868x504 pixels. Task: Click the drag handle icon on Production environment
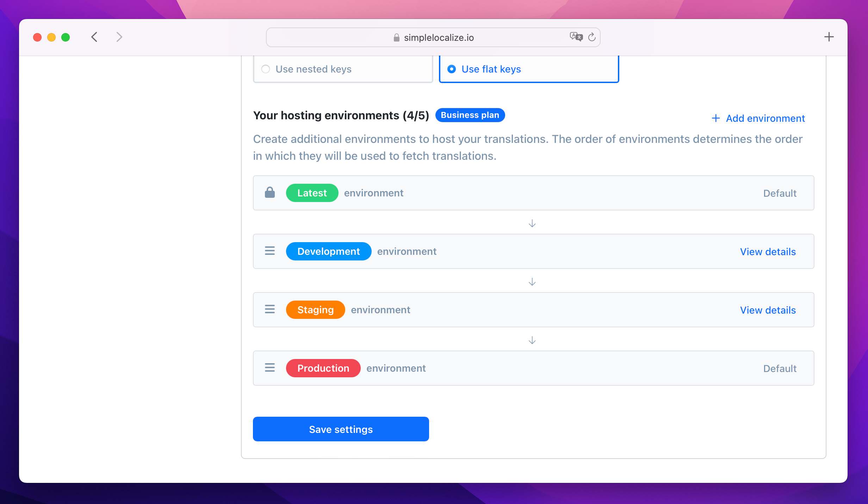[270, 368]
